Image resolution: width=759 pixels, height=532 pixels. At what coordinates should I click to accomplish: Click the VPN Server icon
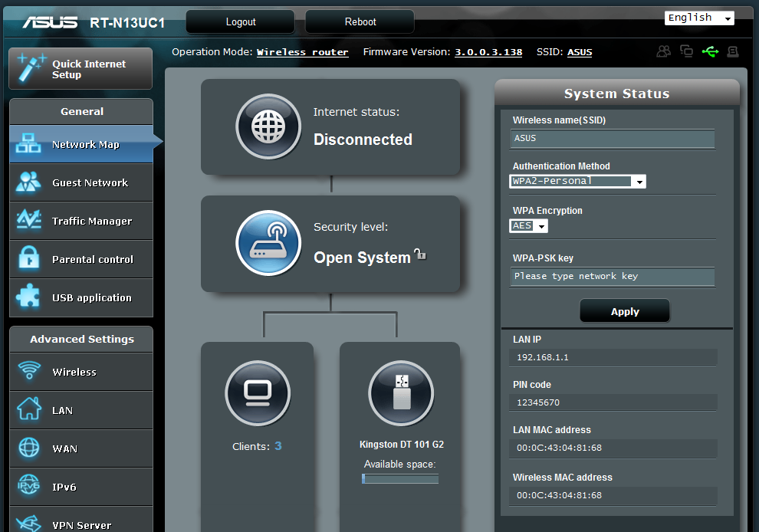(28, 524)
